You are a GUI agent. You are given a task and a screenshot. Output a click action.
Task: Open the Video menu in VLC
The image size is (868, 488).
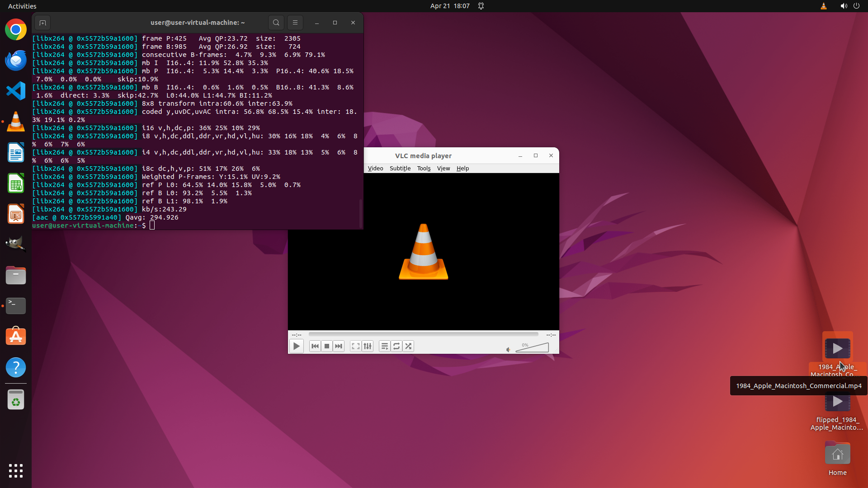375,168
